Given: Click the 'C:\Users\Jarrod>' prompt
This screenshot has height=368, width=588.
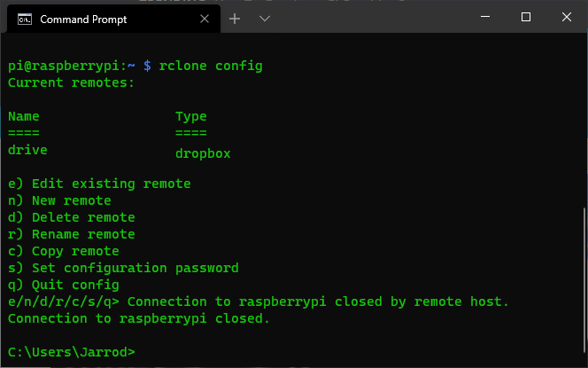Looking at the screenshot, I should [x=72, y=352].
